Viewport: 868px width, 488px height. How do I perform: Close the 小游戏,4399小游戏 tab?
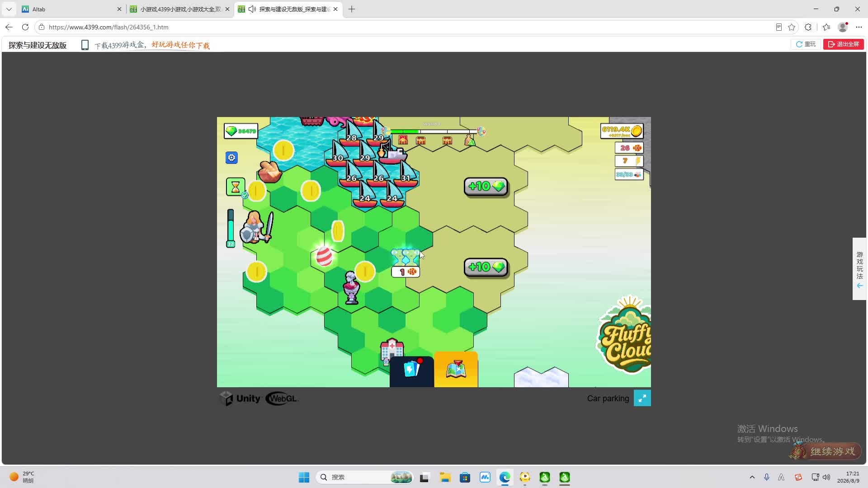227,9
